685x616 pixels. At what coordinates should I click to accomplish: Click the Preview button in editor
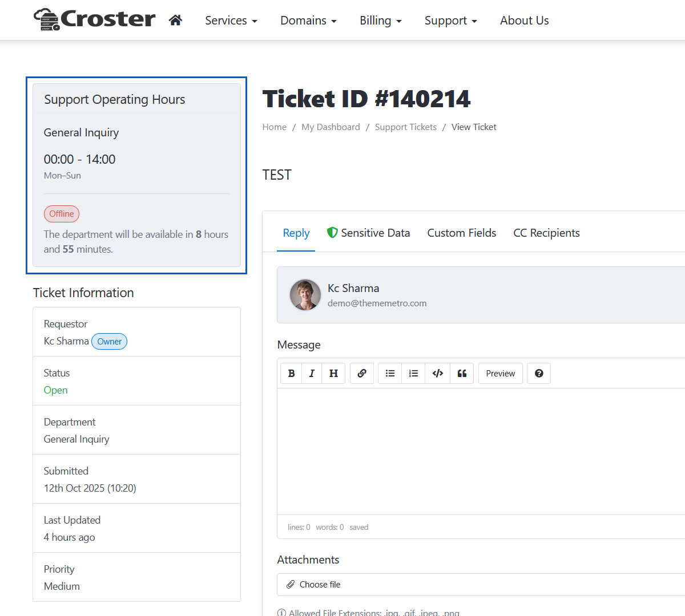500,374
